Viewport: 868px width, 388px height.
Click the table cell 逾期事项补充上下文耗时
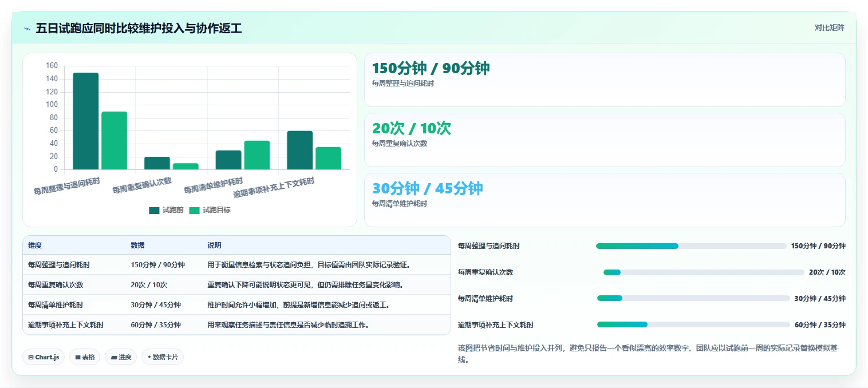[66, 325]
